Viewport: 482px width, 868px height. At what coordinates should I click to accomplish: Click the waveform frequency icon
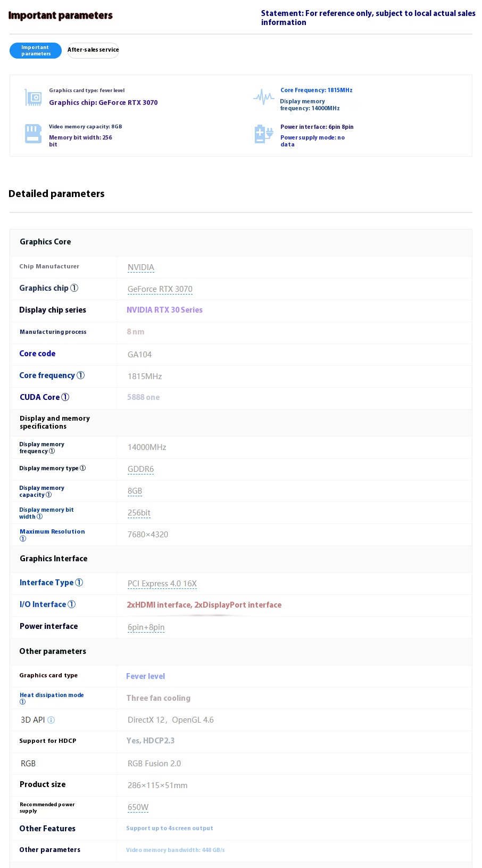point(264,97)
